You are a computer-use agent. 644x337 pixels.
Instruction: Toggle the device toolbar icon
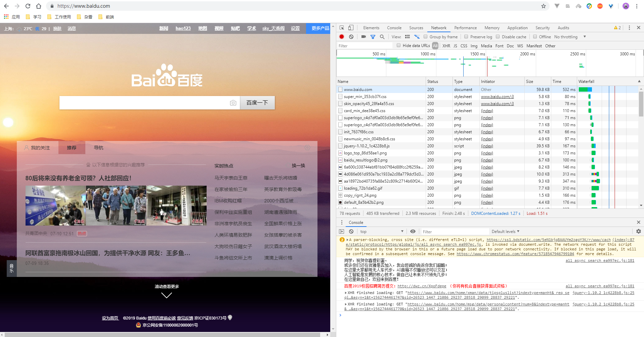pyautogui.click(x=351, y=28)
